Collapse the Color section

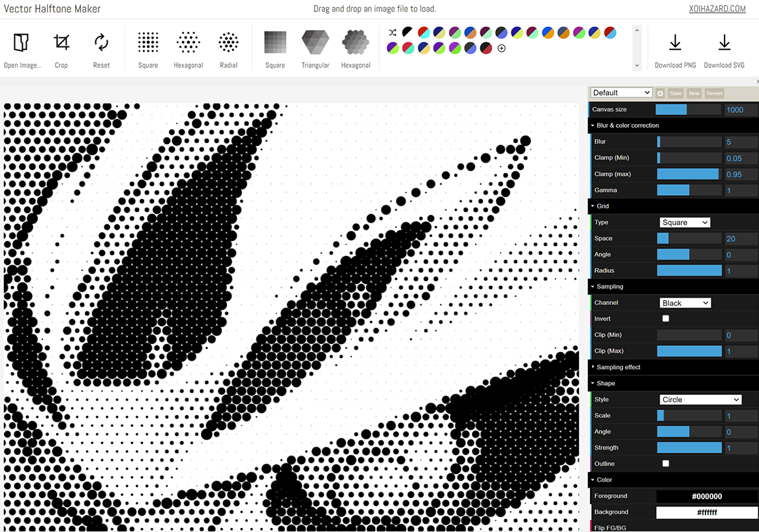(674, 480)
